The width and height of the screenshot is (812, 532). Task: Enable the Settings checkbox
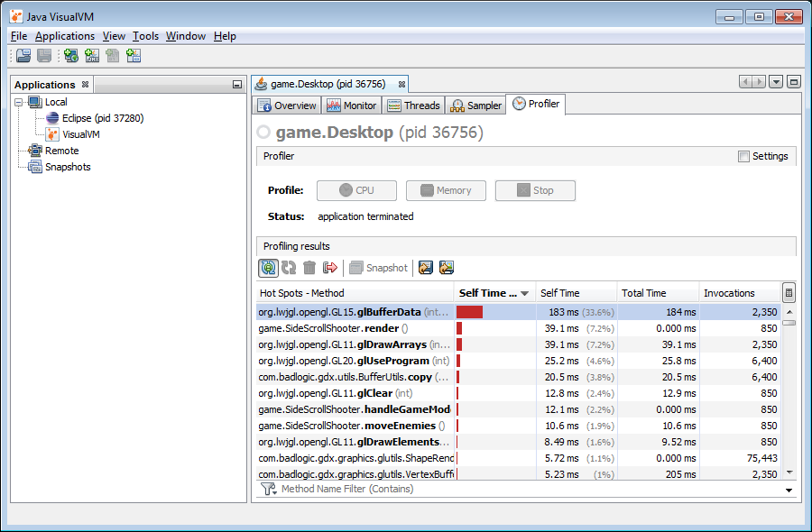(743, 156)
